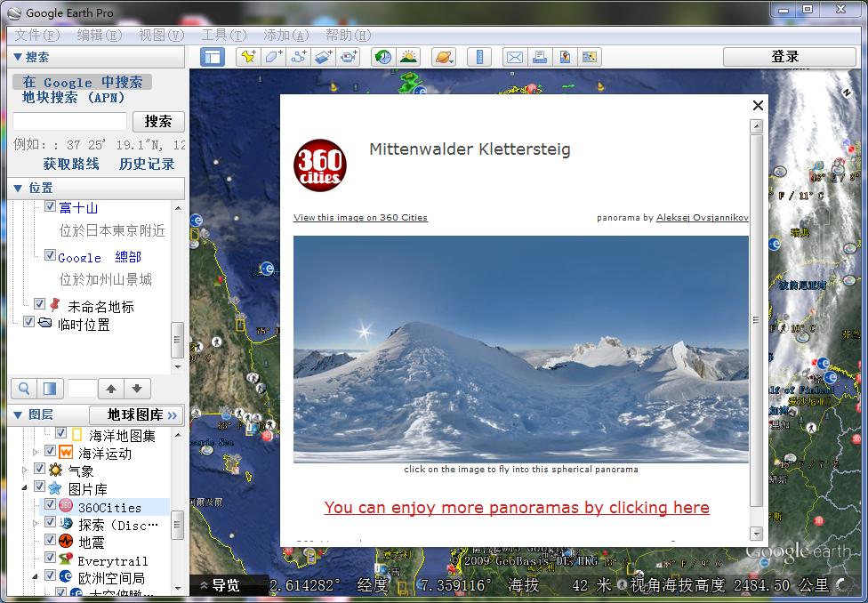868x603 pixels.
Task: Open the 编辑(E) menu
Action: tap(100, 36)
